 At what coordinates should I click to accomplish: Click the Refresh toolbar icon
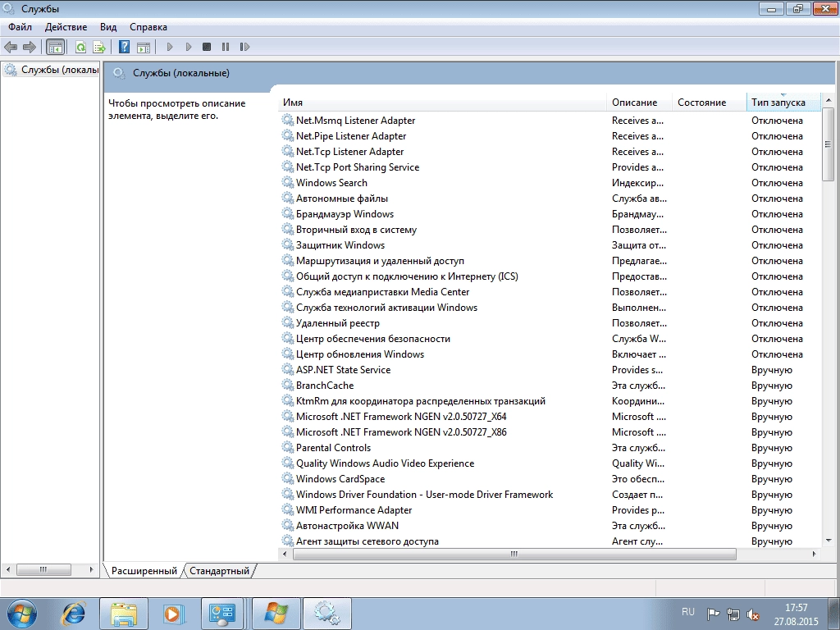(x=80, y=47)
